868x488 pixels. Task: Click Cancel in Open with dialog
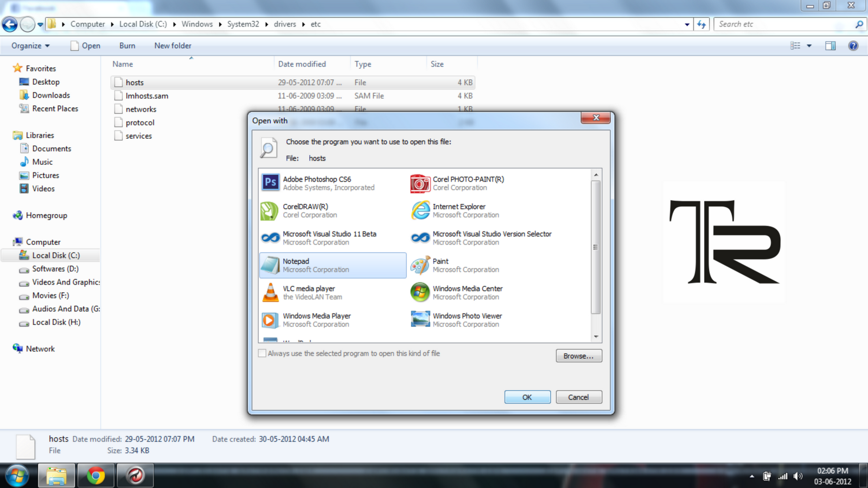578,397
